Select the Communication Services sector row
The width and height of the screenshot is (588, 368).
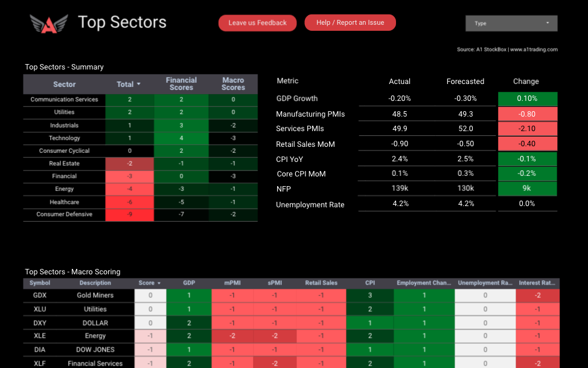coord(64,100)
